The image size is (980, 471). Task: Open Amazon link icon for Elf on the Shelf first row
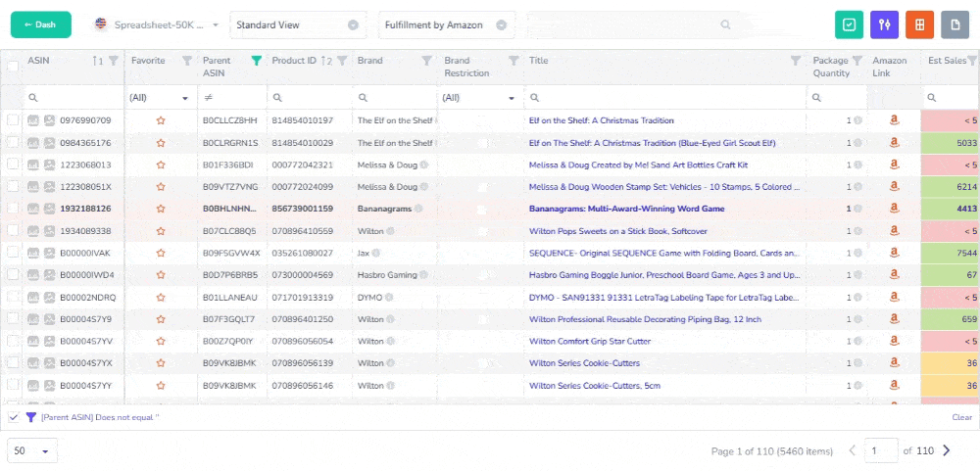point(894,120)
